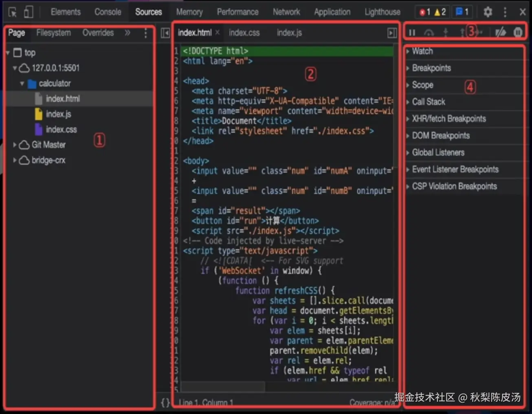Open the Lighthouse panel tab
This screenshot has width=532, height=414.
point(383,12)
